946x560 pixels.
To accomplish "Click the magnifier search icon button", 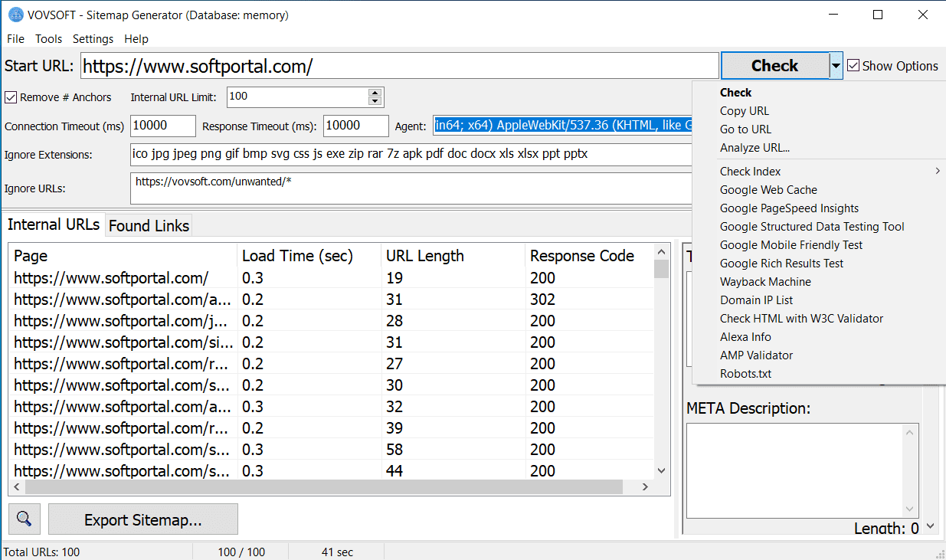I will tap(24, 519).
